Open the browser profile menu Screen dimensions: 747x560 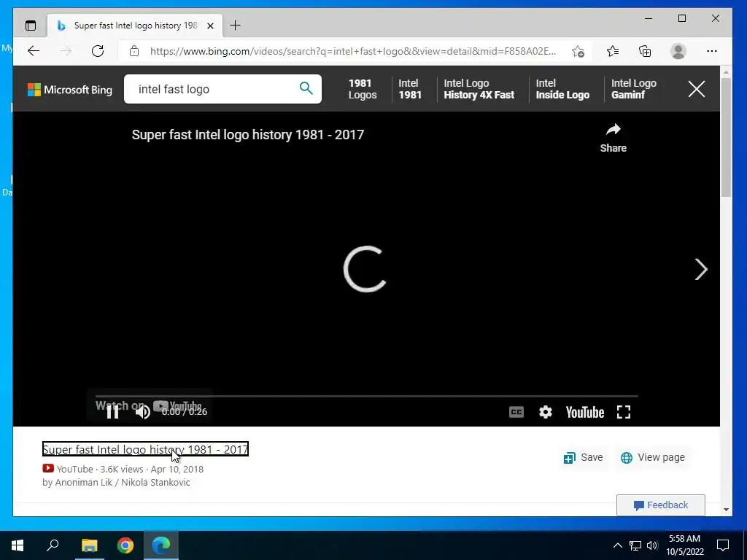[678, 51]
